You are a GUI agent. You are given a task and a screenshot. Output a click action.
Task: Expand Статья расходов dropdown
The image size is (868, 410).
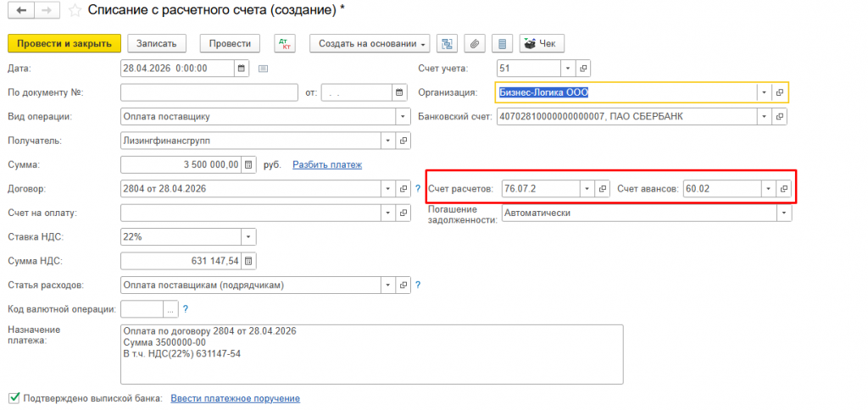tap(388, 285)
